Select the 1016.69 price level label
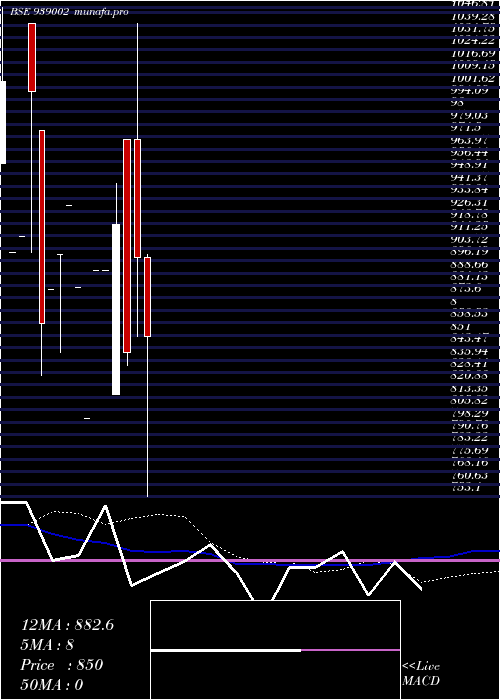This screenshot has width=500, height=700. pos(473,54)
